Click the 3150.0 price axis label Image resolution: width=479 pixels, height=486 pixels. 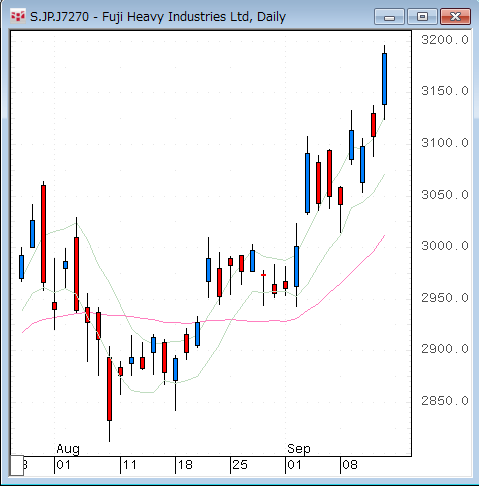(x=445, y=91)
